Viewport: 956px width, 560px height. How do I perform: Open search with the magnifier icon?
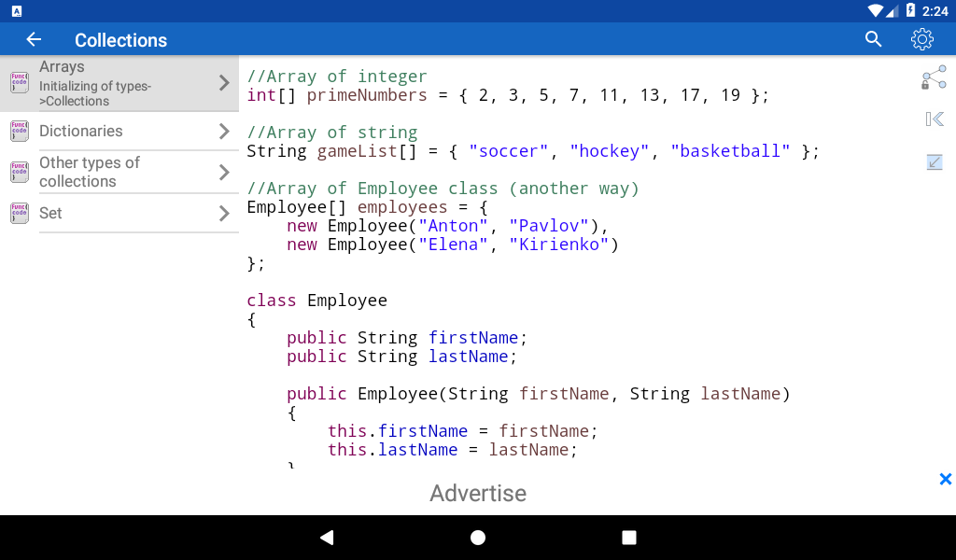[x=873, y=39]
